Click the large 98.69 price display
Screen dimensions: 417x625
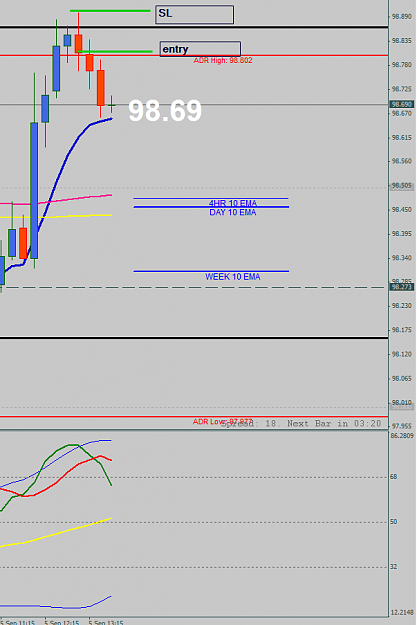[x=165, y=111]
